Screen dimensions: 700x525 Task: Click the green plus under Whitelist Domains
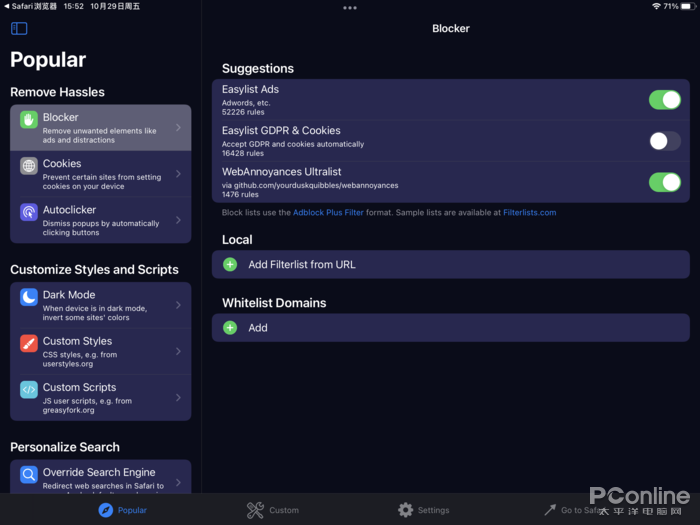(230, 328)
